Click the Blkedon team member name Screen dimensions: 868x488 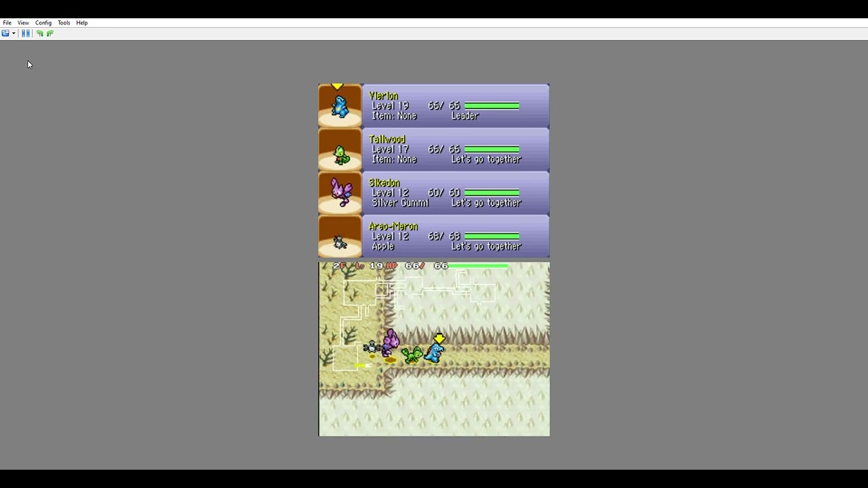(x=384, y=183)
